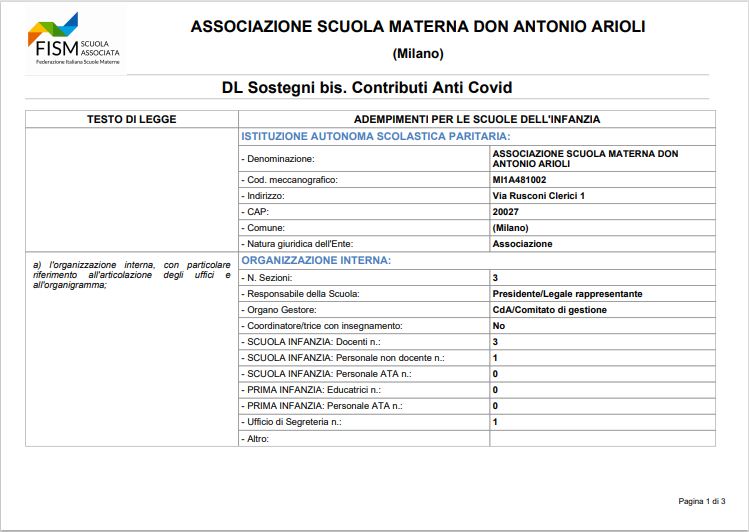Click 'PRIMA INFANZIA: Personale ATA n.:' label
Viewport: 749px width, 532px height.
click(x=324, y=406)
